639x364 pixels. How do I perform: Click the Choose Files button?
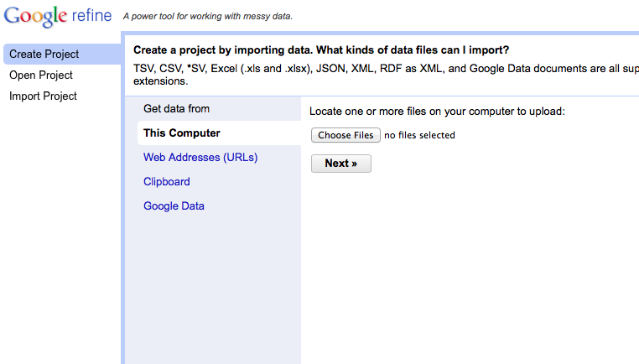(x=345, y=135)
